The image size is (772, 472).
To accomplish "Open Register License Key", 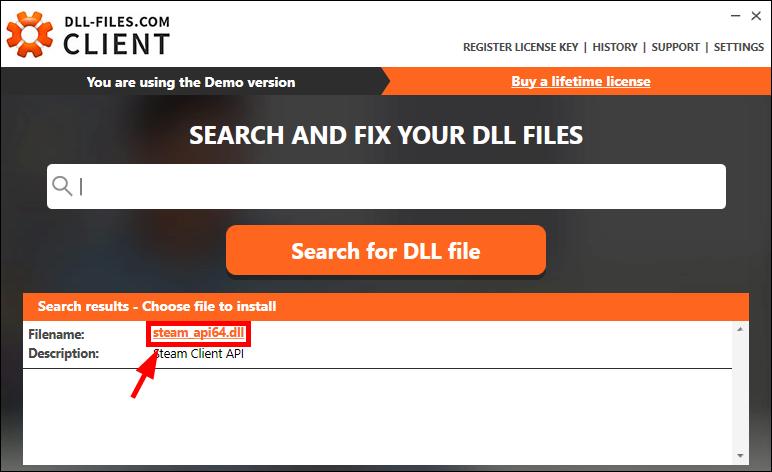I will point(520,47).
